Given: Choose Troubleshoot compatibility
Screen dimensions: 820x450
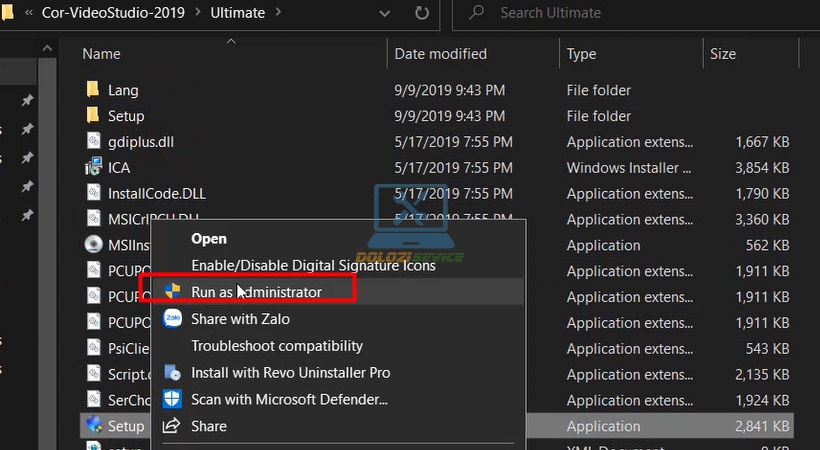Looking at the screenshot, I should (x=277, y=346).
